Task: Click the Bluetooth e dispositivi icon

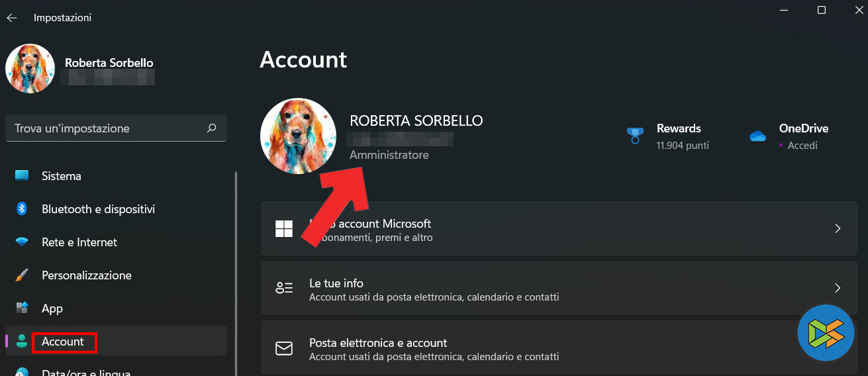Action: pos(22,209)
